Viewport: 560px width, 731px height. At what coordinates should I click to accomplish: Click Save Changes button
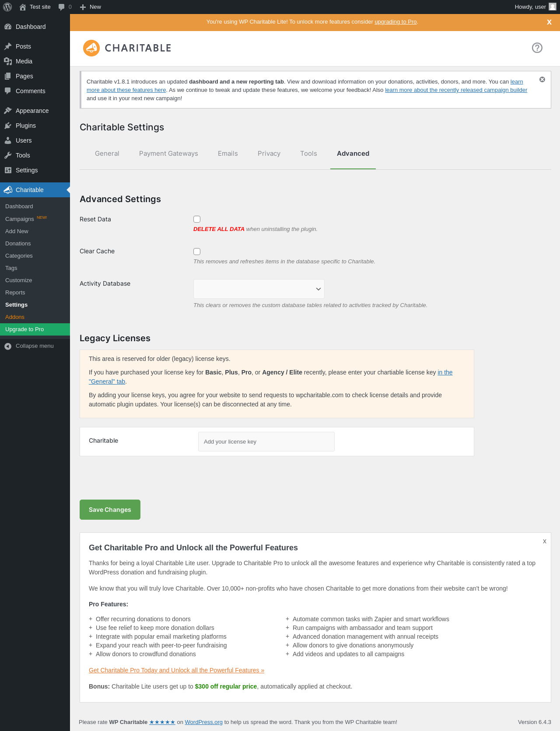(x=110, y=510)
